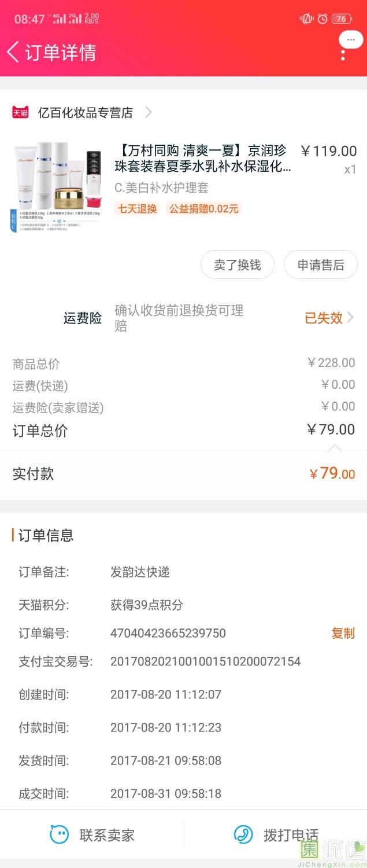Select 联系卖家 in the bottom bar
The height and width of the screenshot is (868, 367).
pos(107,835)
